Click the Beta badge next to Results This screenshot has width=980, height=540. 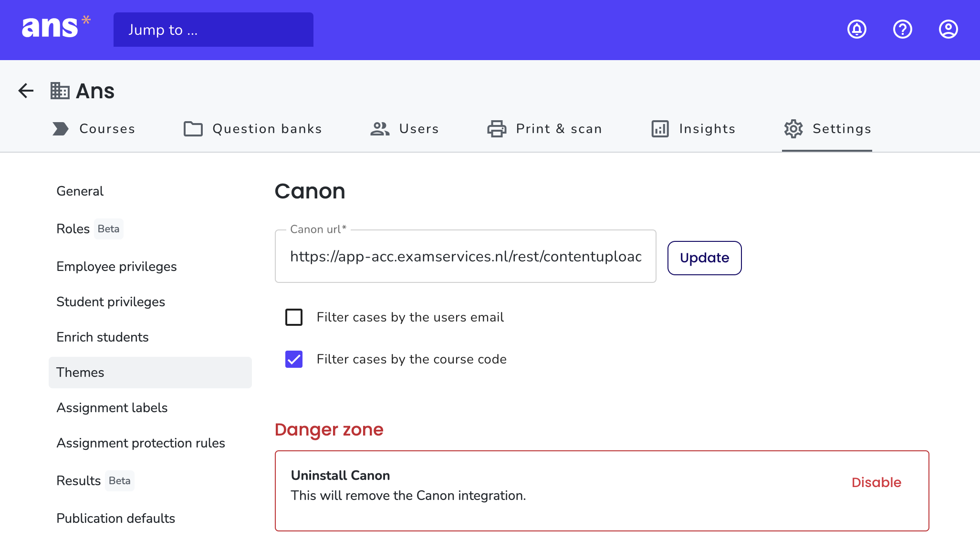coord(119,481)
